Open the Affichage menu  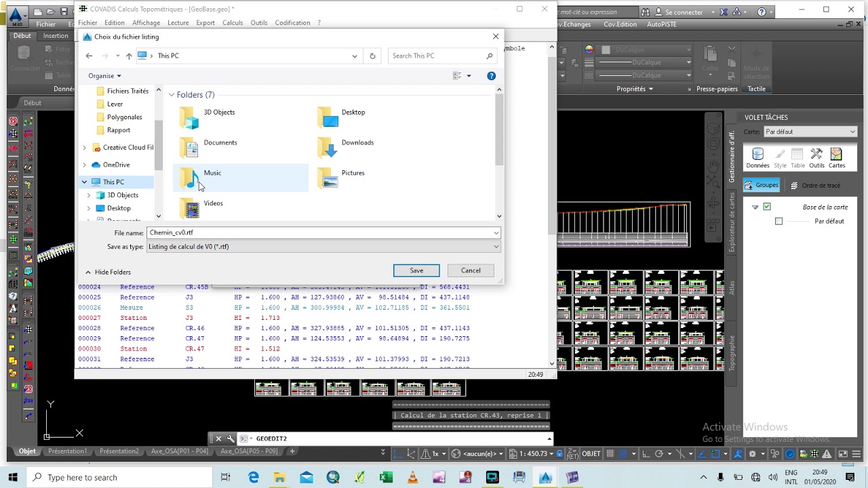coord(146,22)
